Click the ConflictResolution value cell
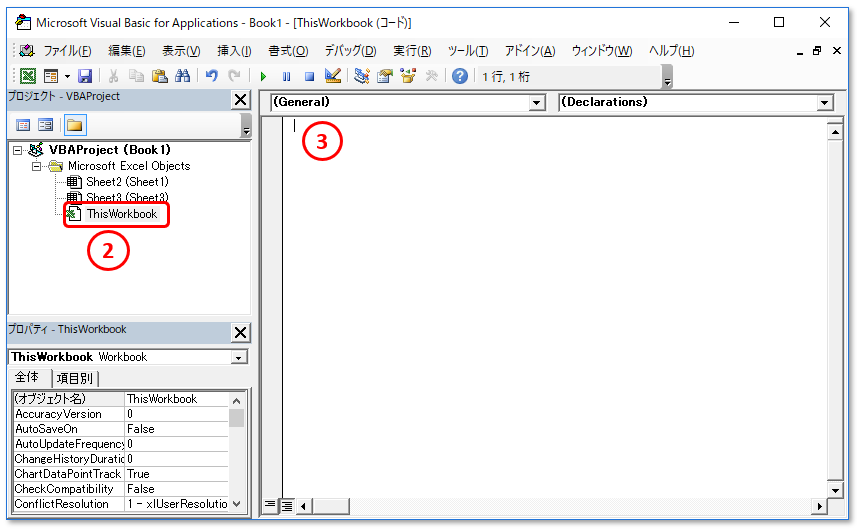 click(x=176, y=504)
